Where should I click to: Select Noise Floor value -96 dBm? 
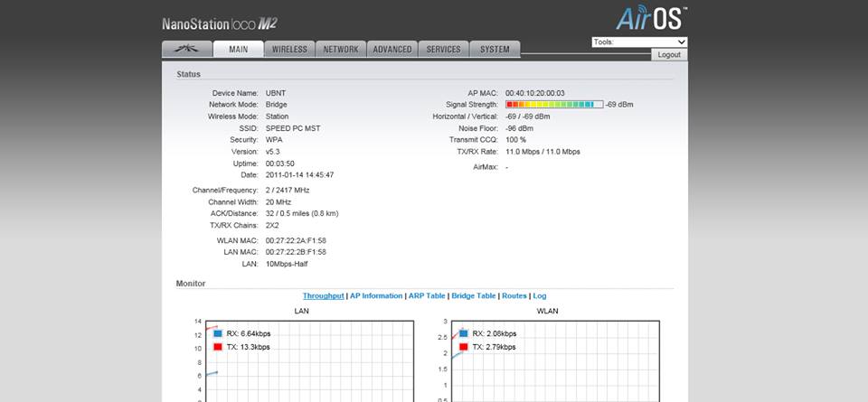click(520, 128)
